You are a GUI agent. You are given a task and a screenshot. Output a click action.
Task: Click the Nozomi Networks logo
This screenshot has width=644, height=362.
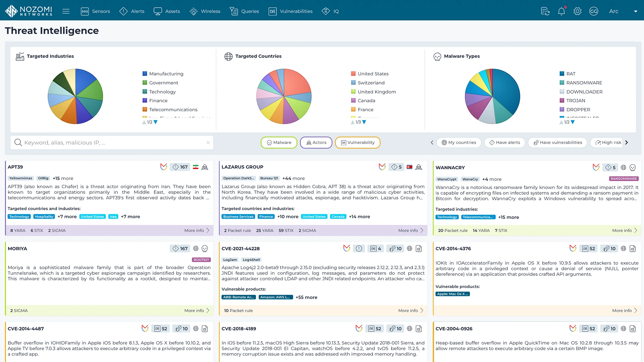coord(29,11)
